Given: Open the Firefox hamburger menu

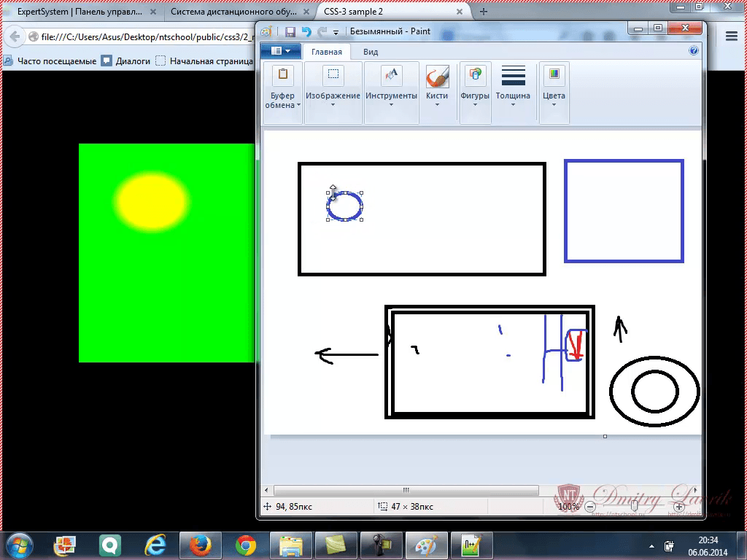Looking at the screenshot, I should coord(731,36).
